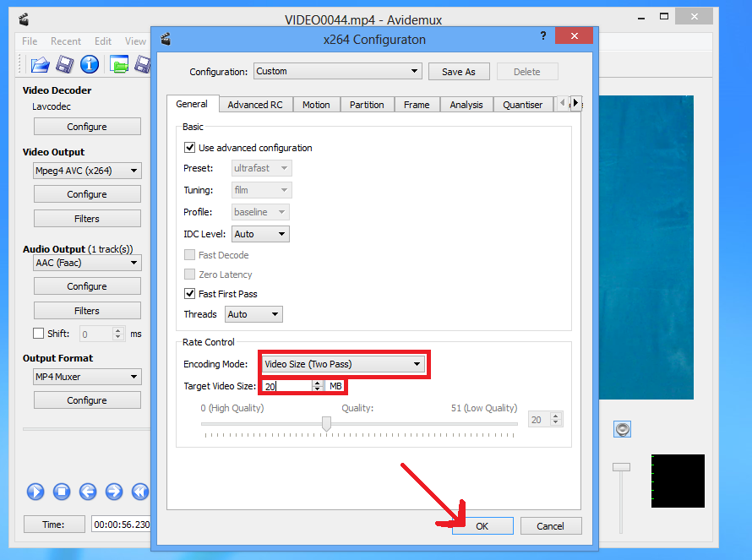The width and height of the screenshot is (752, 560).
Task: Click Configure under Video Decoder
Action: [x=87, y=127]
